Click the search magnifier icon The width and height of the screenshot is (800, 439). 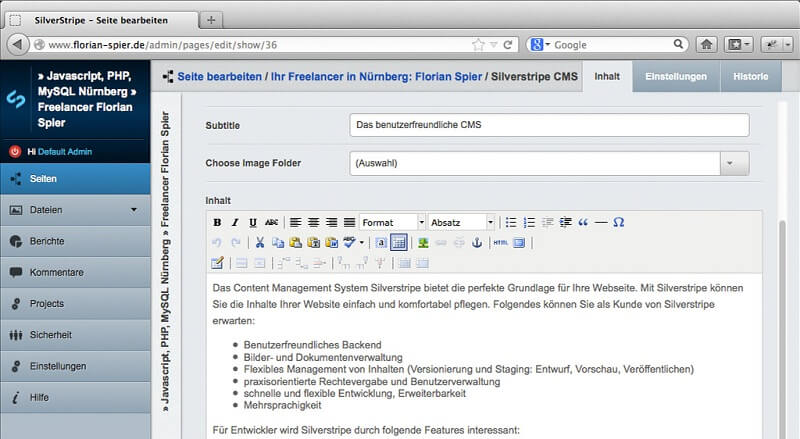click(x=678, y=44)
